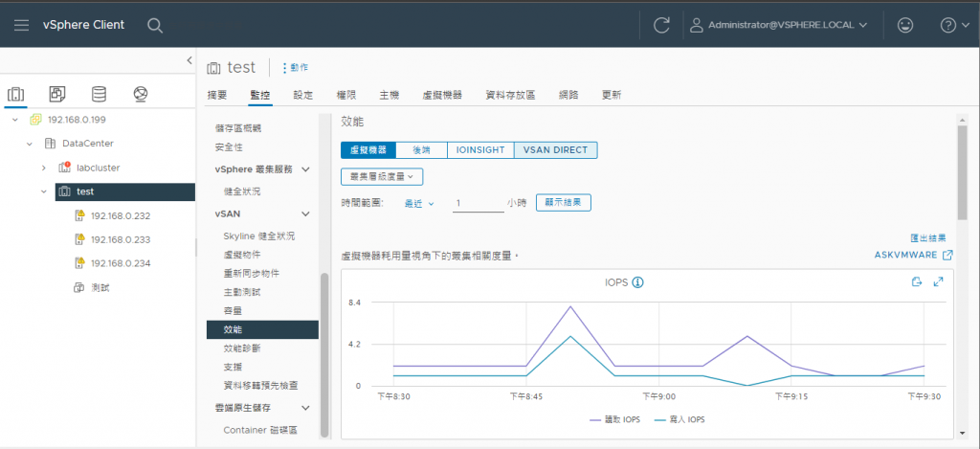
Task: Open 容量 under vSAN
Action: click(233, 311)
